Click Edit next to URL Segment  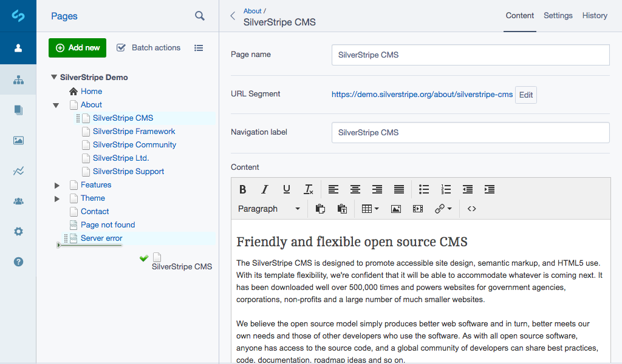click(526, 95)
